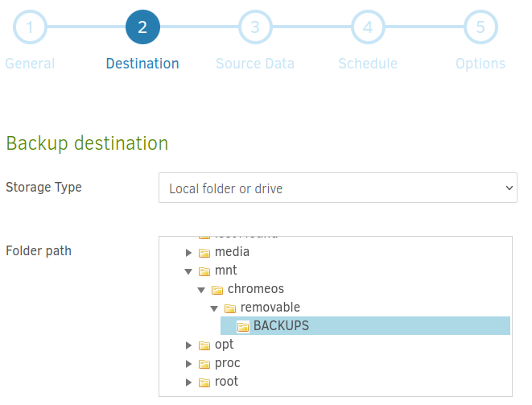Image resolution: width=532 pixels, height=405 pixels.
Task: Select the BACKUPS folder name
Action: tap(281, 326)
